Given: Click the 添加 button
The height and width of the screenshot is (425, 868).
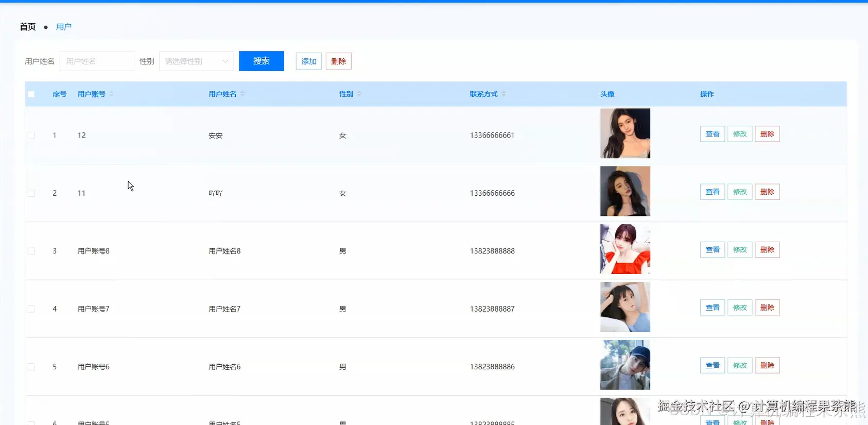Looking at the screenshot, I should 309,61.
